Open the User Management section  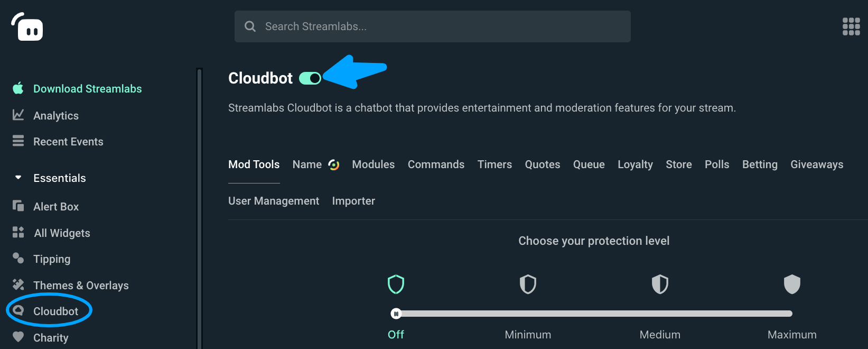point(273,201)
